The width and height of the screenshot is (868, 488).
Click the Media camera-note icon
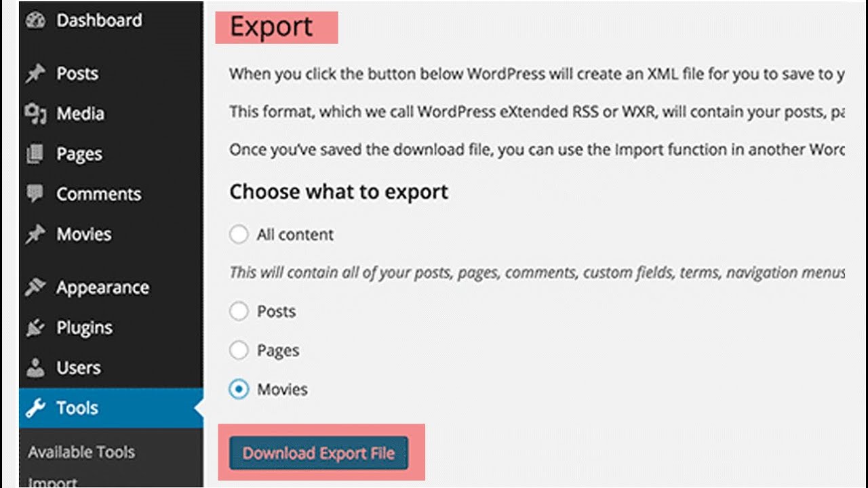[35, 113]
